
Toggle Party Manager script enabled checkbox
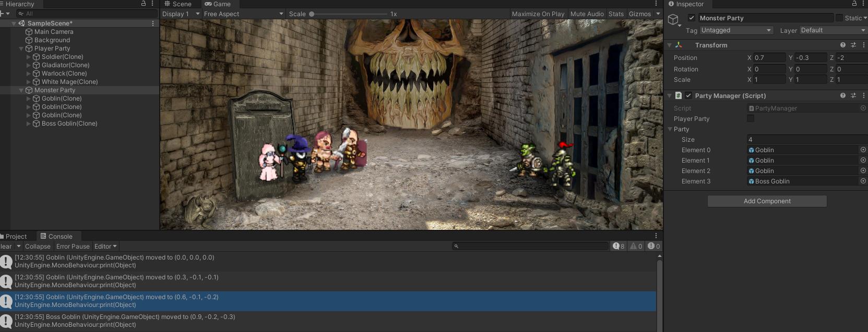tap(688, 96)
